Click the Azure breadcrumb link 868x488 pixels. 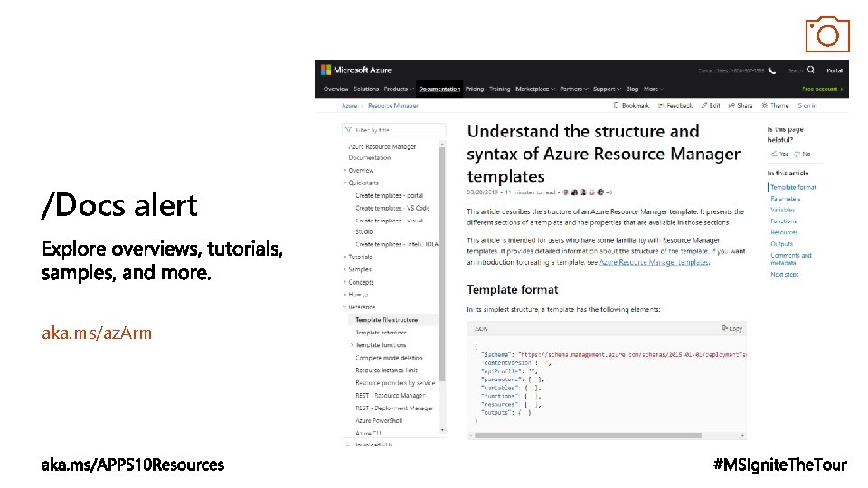point(349,105)
